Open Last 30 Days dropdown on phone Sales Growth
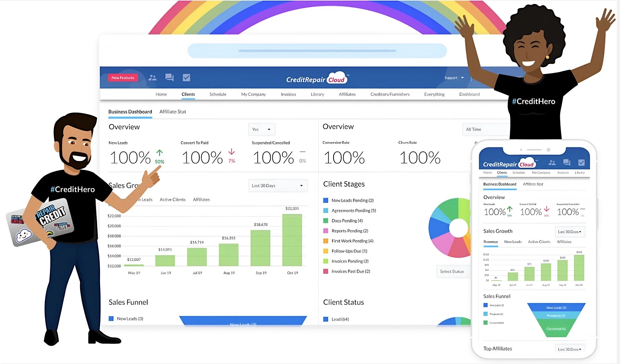 570,232
